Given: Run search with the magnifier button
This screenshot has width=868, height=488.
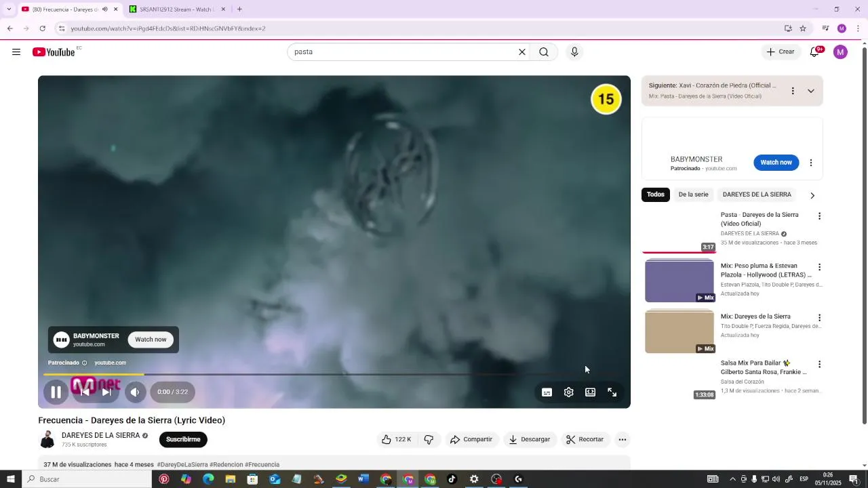Looking at the screenshot, I should [544, 52].
